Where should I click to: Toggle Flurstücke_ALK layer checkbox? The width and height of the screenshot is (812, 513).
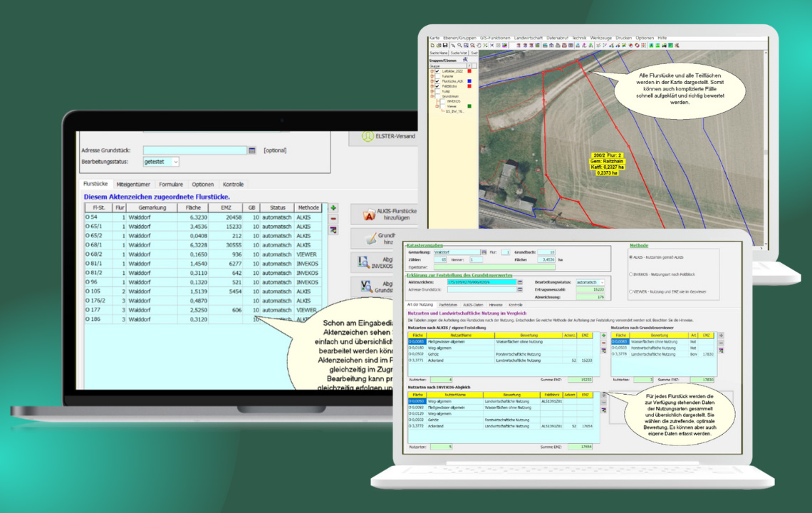click(437, 81)
